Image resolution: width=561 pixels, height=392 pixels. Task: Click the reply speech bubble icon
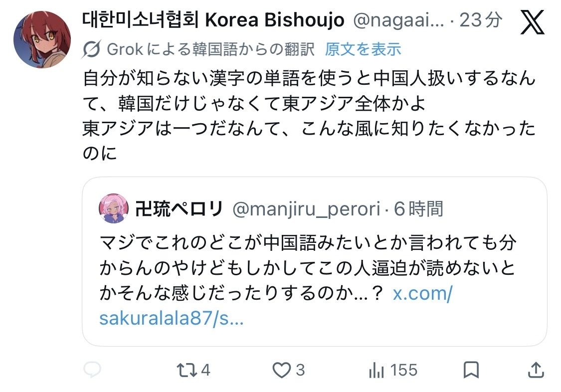tap(92, 370)
